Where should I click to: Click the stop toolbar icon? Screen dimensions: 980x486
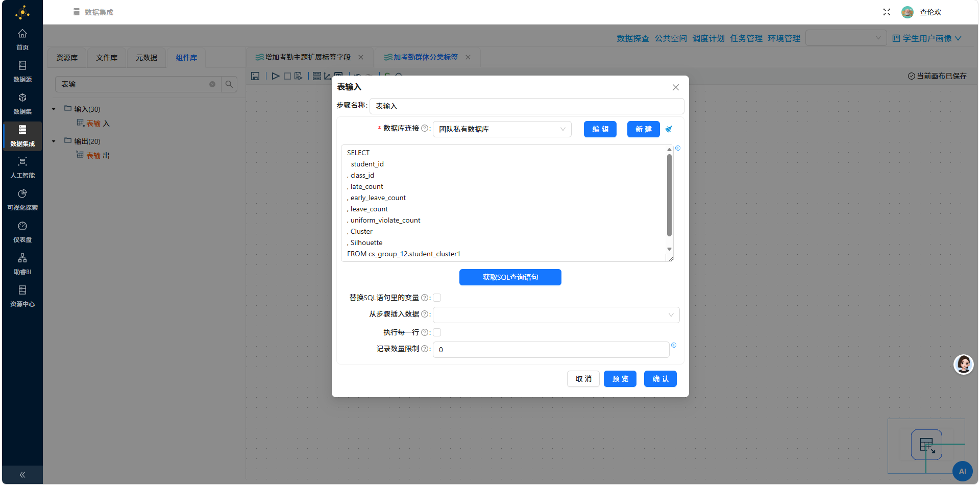[x=287, y=76]
